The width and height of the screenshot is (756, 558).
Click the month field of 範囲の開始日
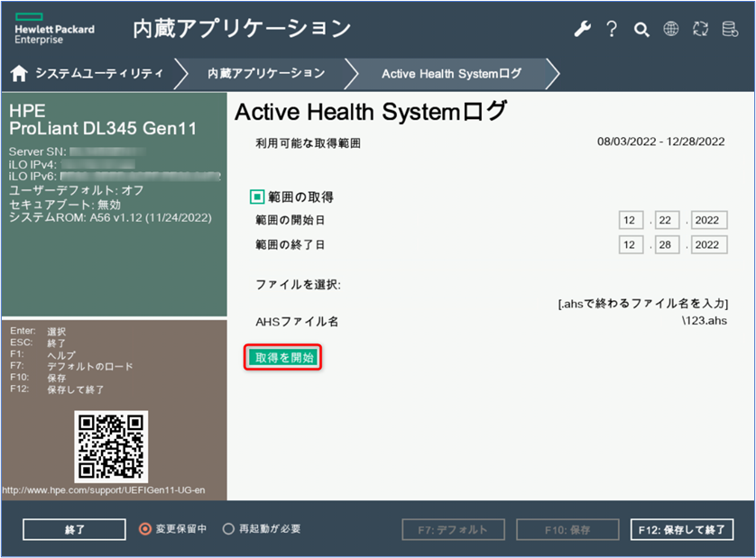[631, 219]
